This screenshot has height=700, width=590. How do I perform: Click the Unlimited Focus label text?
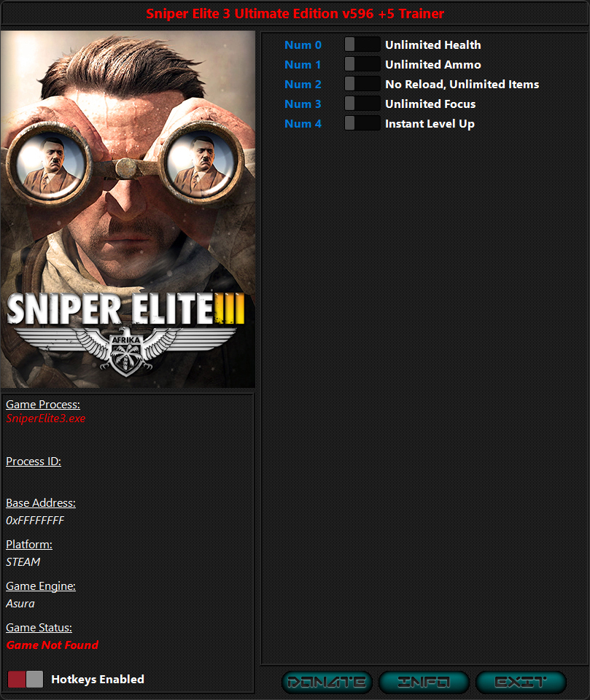[430, 104]
